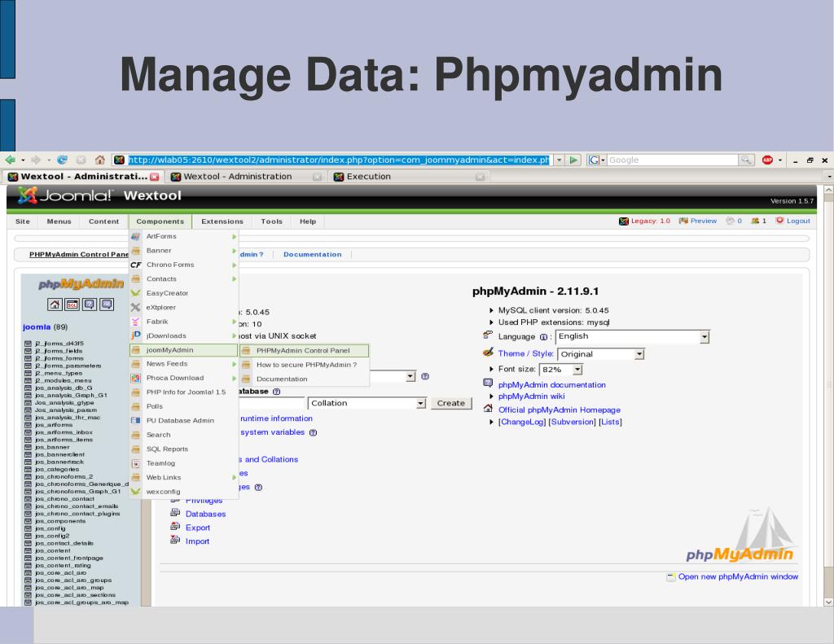Click the Adblock Plus ABP icon
Image resolution: width=834 pixels, height=644 pixels.
(x=767, y=160)
